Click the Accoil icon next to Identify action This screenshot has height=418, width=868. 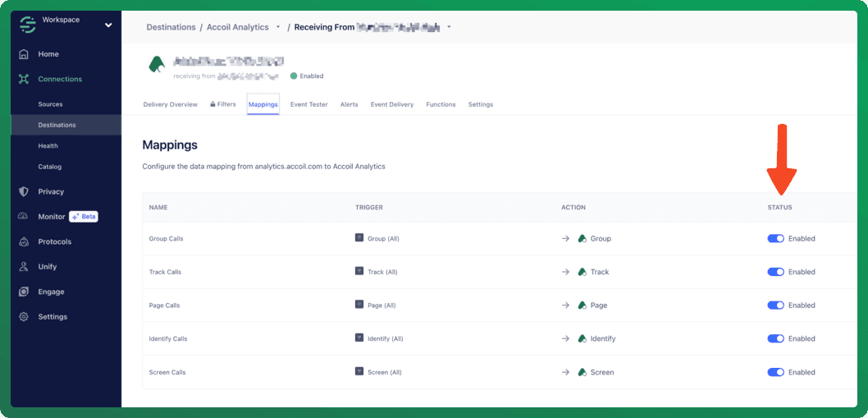coord(582,338)
